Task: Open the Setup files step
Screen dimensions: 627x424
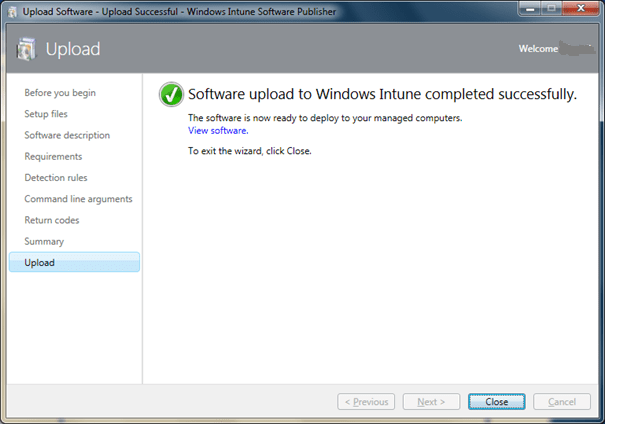Action: [46, 114]
